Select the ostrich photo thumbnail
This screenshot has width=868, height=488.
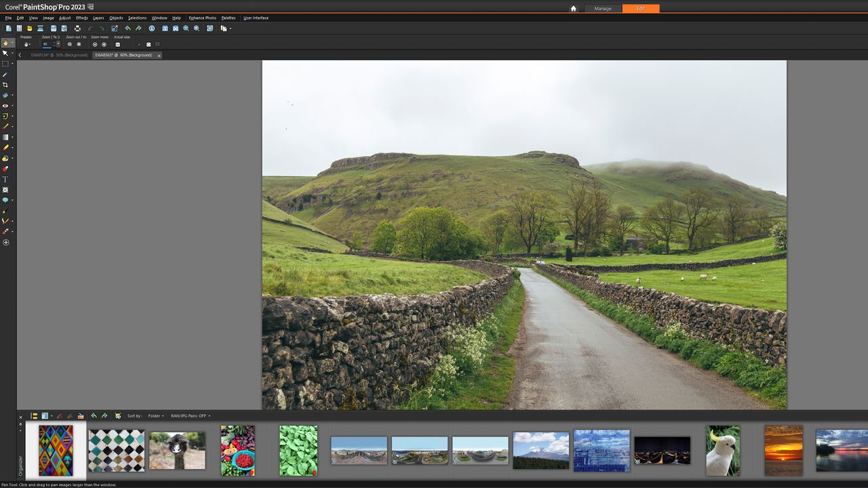(177, 451)
